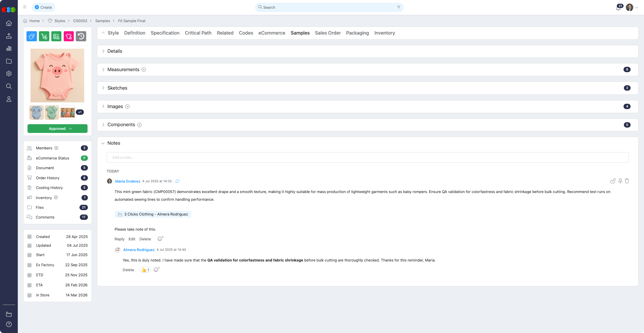Click the pink shirt remove icon button
The height and width of the screenshot is (333, 644).
(x=69, y=36)
